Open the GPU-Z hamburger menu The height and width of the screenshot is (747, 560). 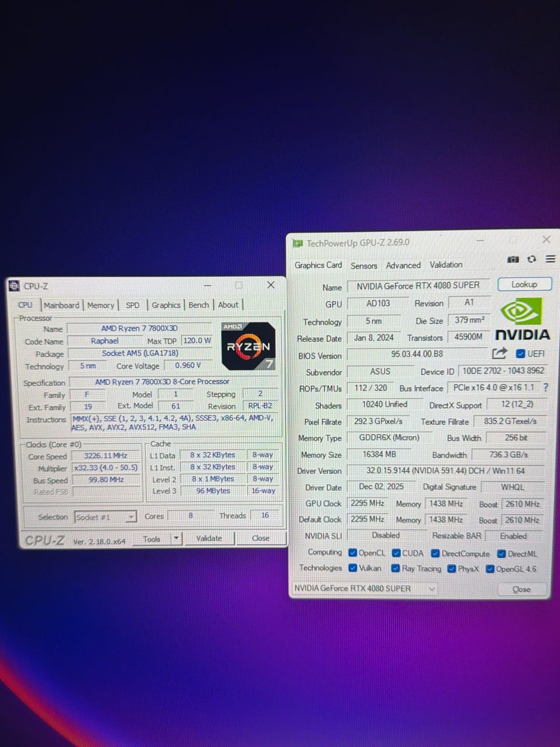(550, 259)
